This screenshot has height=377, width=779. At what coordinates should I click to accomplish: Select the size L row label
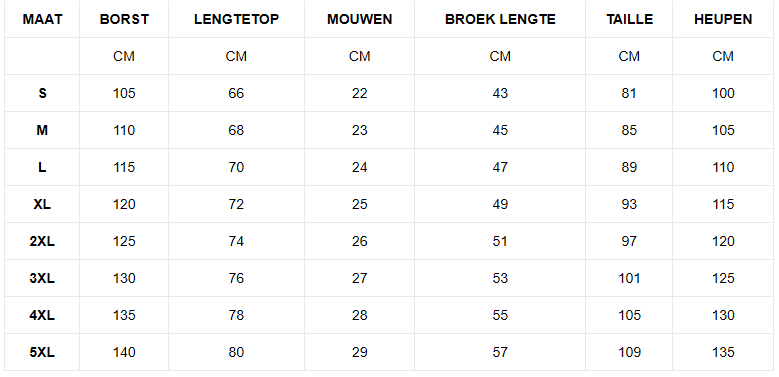click(42, 167)
